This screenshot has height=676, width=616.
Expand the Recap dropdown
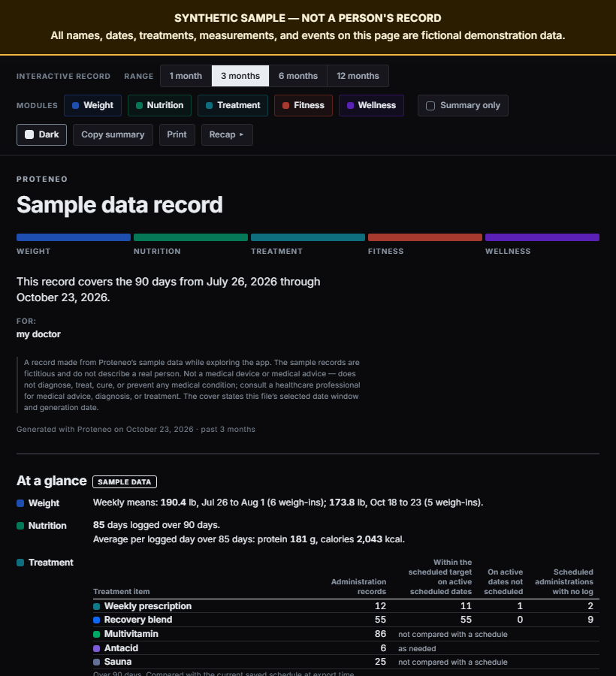coord(227,135)
